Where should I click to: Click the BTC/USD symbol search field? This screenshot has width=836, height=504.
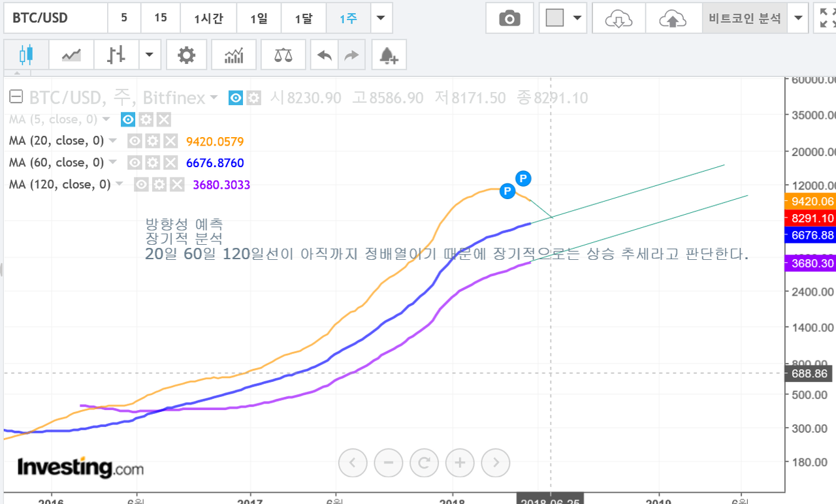coord(56,18)
